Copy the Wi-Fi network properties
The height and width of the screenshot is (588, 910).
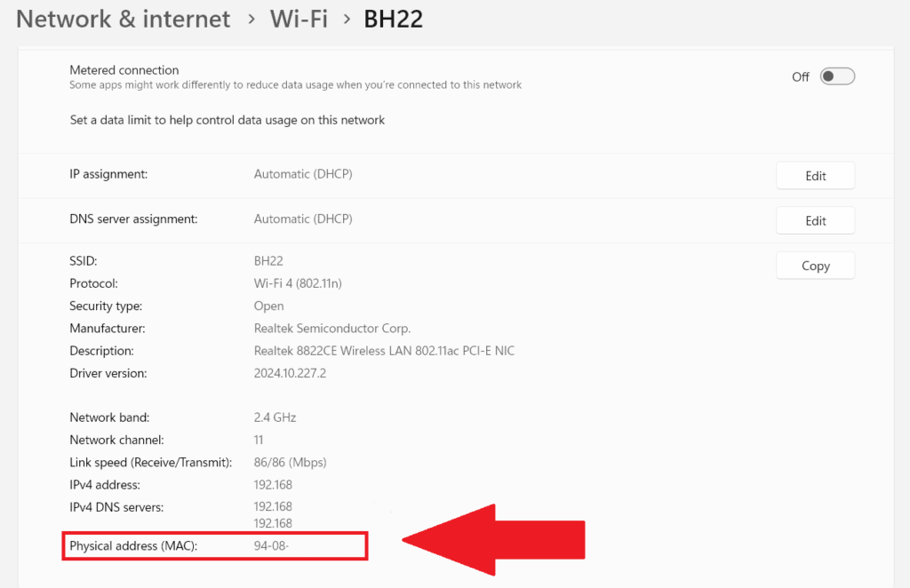(814, 265)
